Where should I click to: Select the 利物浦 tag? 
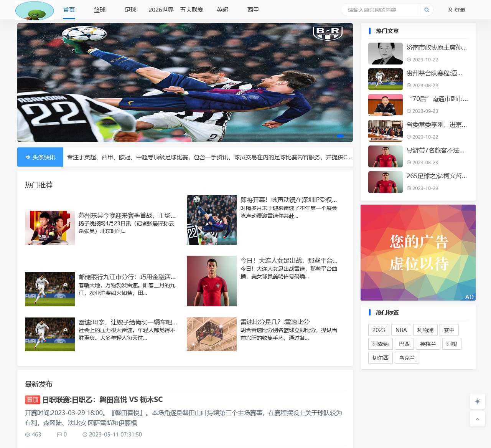(x=425, y=330)
